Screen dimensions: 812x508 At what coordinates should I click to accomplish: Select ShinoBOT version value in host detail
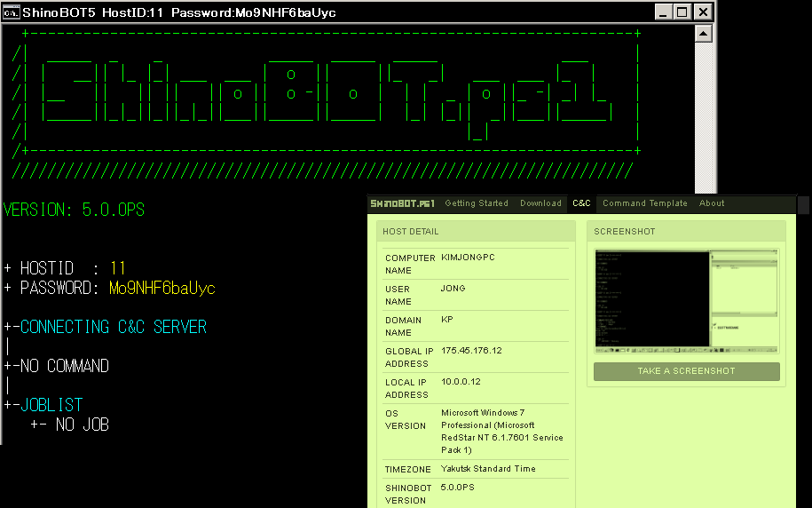pyautogui.click(x=457, y=488)
